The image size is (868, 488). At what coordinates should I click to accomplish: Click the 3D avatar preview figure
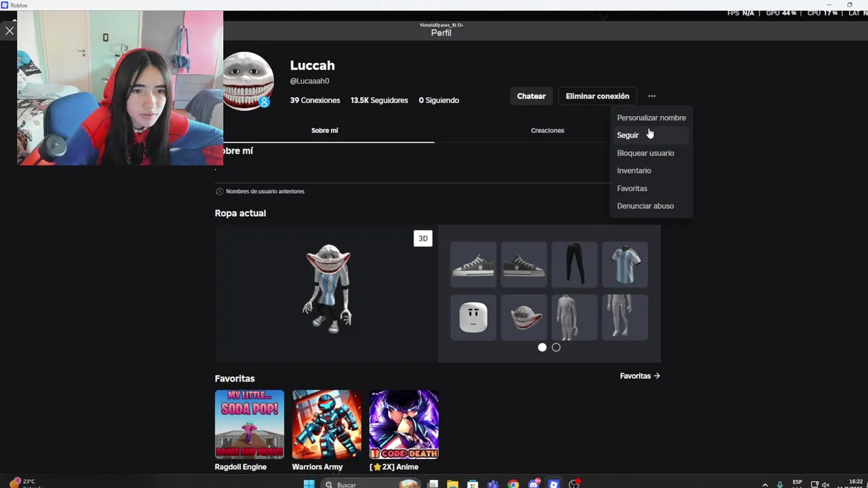[328, 288]
